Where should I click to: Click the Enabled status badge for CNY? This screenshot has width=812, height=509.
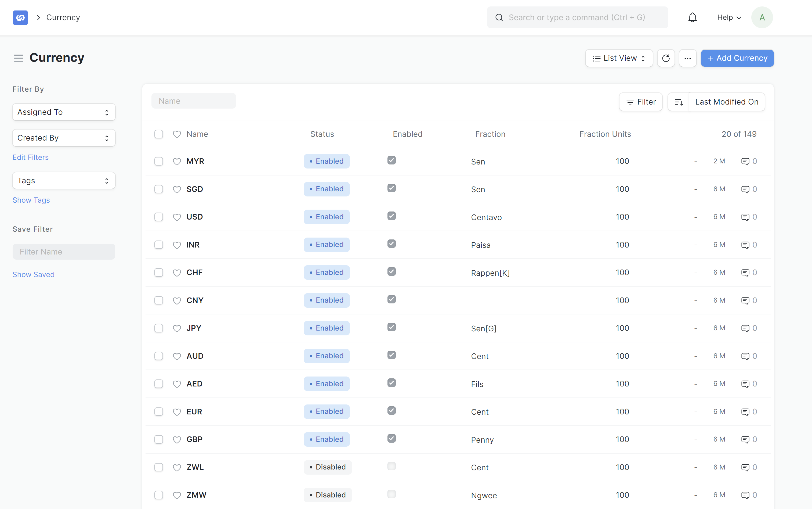pos(327,300)
